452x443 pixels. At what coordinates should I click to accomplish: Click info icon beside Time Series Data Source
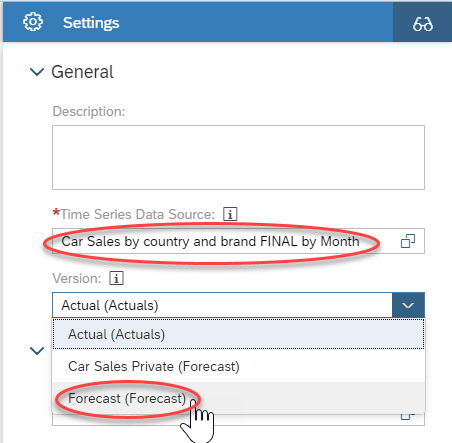coord(230,214)
